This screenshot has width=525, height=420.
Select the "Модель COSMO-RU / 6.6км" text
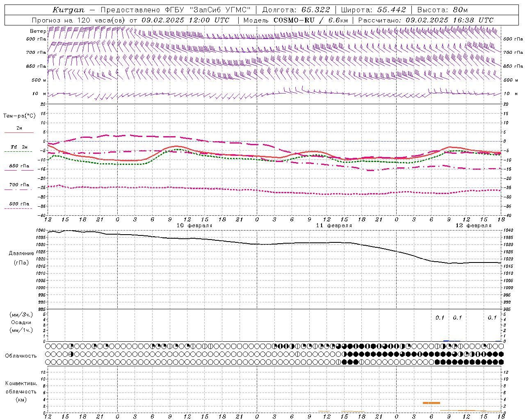coord(295,20)
